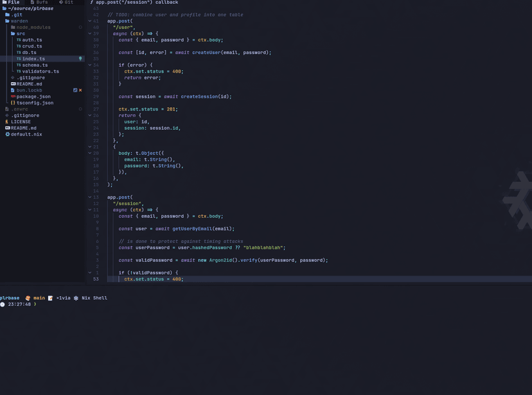Viewport: 532px width, 395px height.
Task: Toggle the fold chevron at line 11
Action: (90, 209)
